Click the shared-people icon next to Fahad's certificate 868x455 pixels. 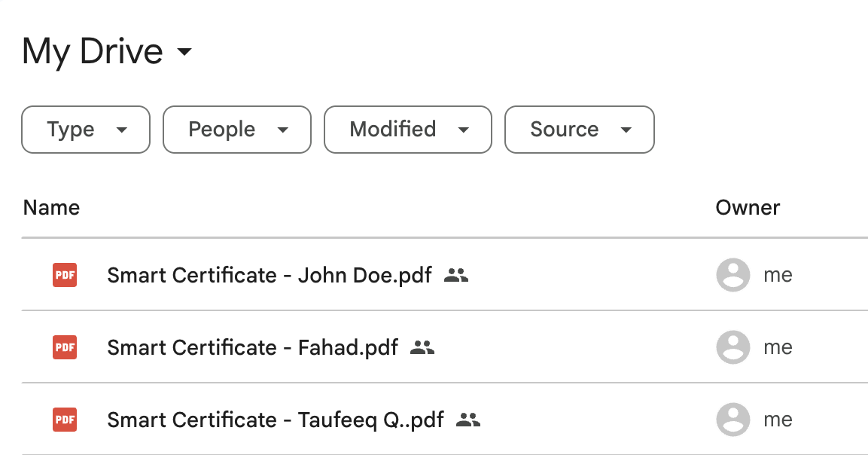pyautogui.click(x=422, y=347)
